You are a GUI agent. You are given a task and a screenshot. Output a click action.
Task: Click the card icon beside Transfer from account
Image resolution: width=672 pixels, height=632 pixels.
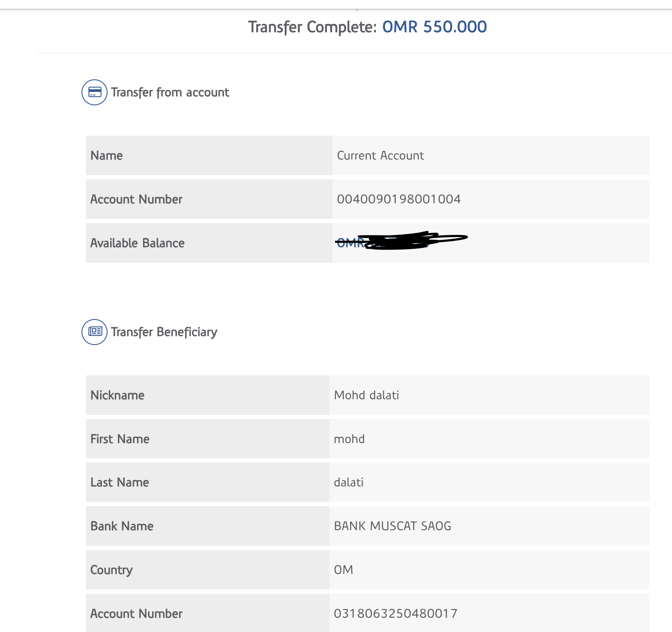click(x=95, y=92)
